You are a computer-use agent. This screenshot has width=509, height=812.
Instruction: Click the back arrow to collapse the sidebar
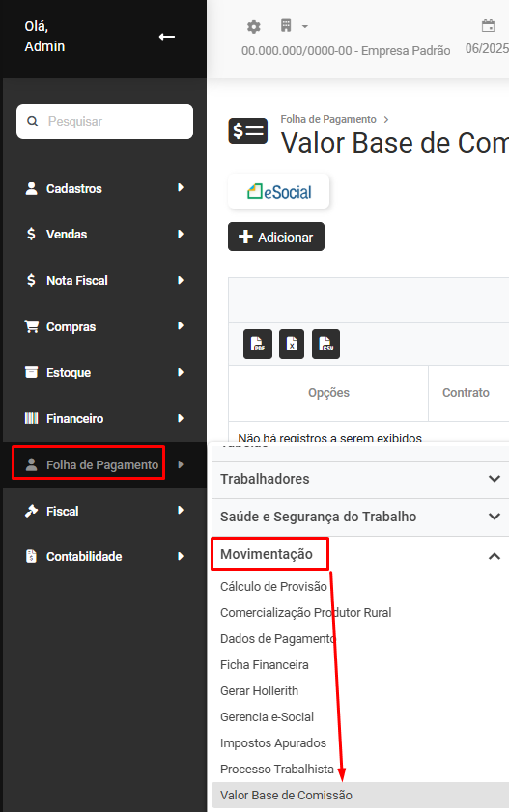coord(167,37)
